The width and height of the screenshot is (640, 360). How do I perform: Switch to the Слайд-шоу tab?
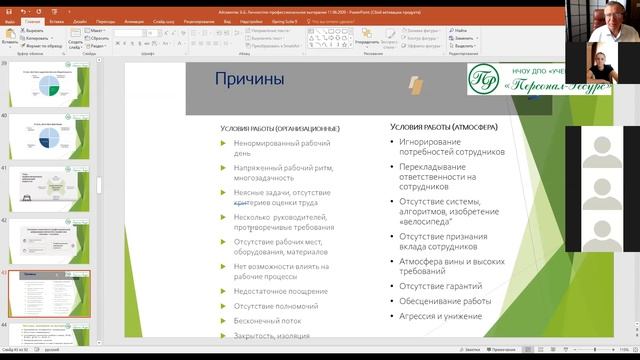pyautogui.click(x=164, y=22)
